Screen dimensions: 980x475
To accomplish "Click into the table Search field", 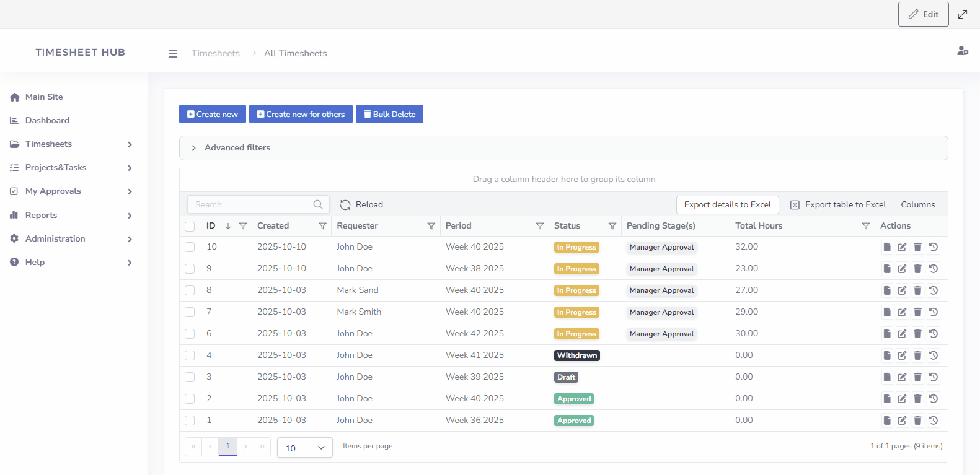I will click(x=251, y=205).
